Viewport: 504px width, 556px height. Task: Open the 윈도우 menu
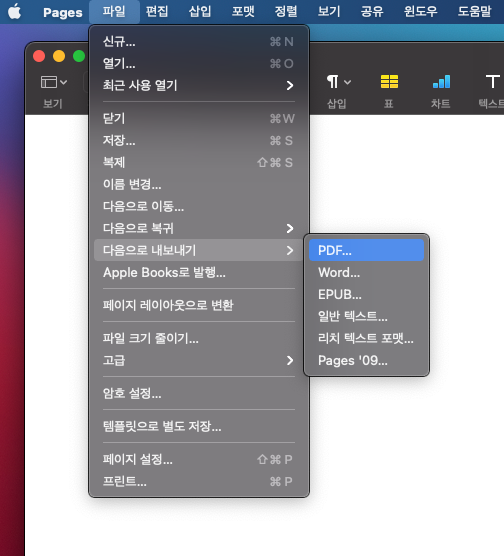421,11
